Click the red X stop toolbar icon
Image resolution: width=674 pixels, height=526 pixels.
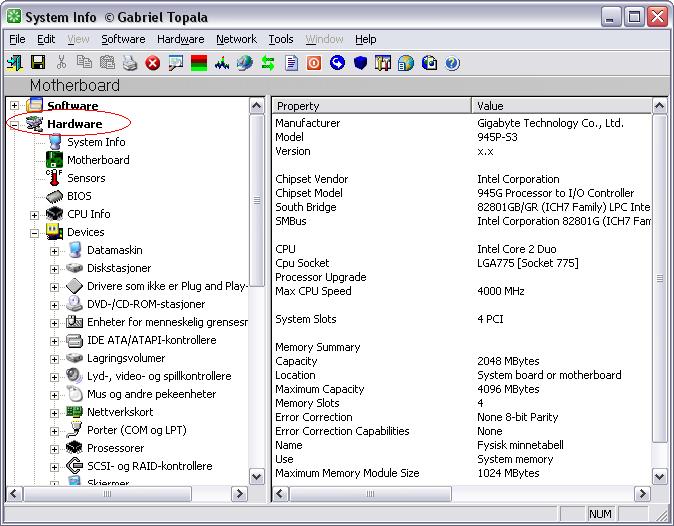pyautogui.click(x=153, y=63)
